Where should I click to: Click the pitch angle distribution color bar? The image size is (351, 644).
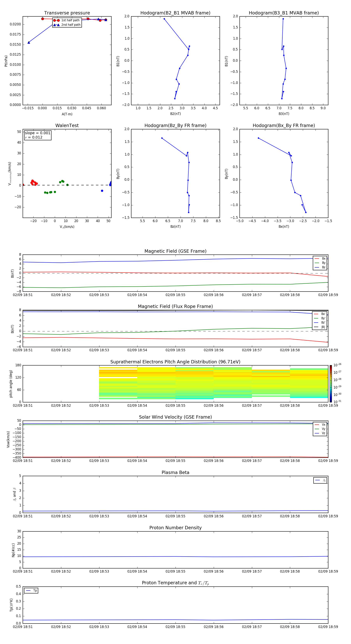coord(331,384)
